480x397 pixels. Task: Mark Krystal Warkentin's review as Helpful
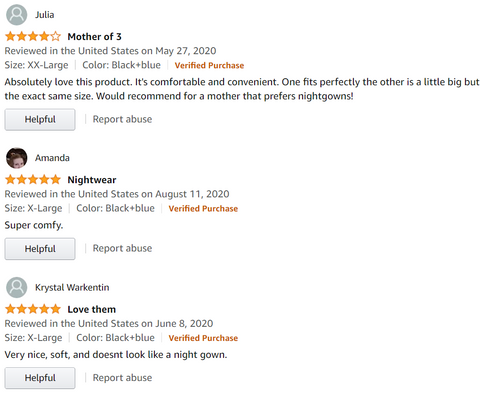pos(40,378)
